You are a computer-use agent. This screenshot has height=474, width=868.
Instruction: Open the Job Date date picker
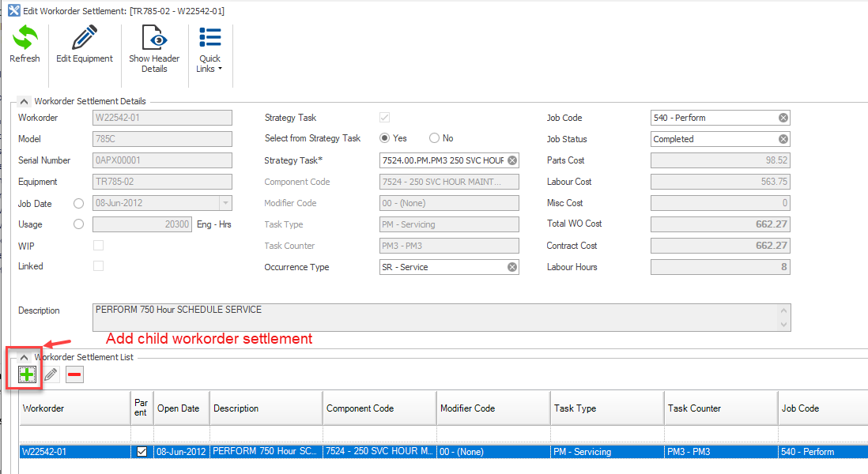point(226,203)
